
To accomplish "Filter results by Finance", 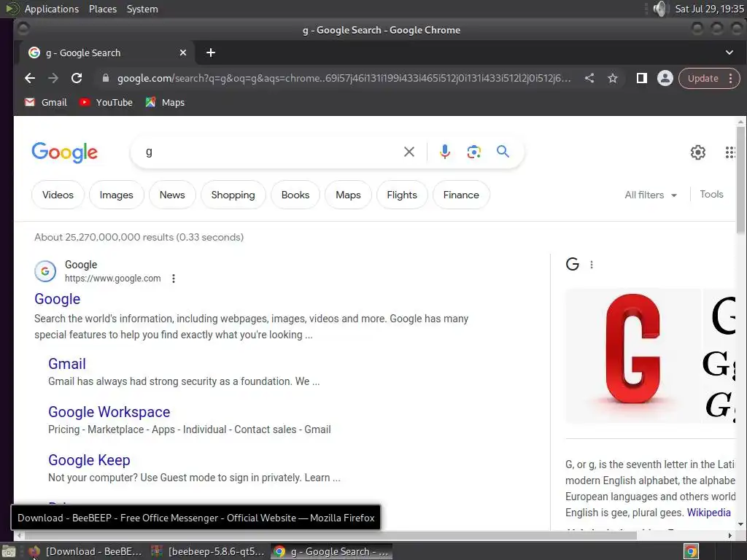I will click(461, 195).
